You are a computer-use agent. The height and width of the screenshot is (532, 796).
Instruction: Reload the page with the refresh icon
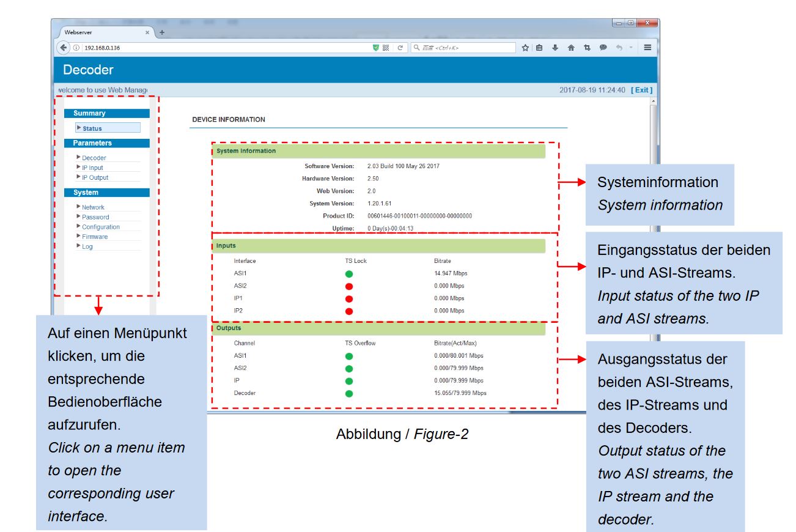(400, 48)
